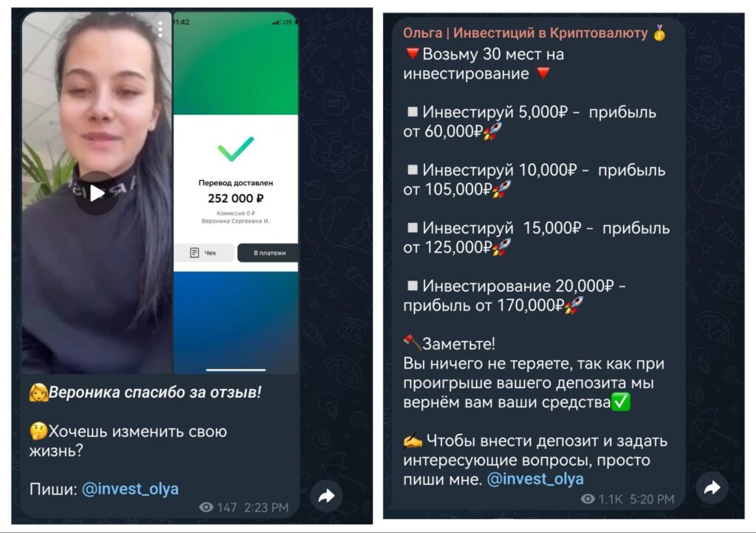The height and width of the screenshot is (533, 756).
Task: Tap the В платежи button
Action: [269, 252]
